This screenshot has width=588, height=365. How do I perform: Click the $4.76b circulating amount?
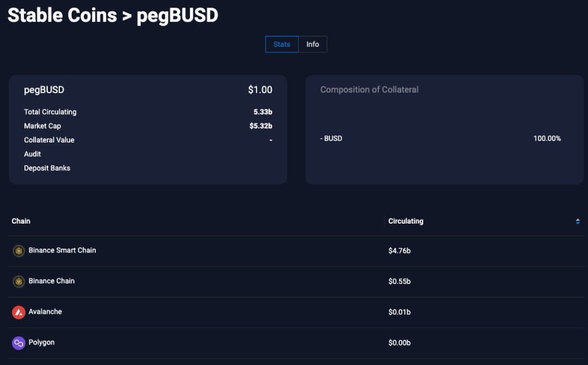(399, 251)
